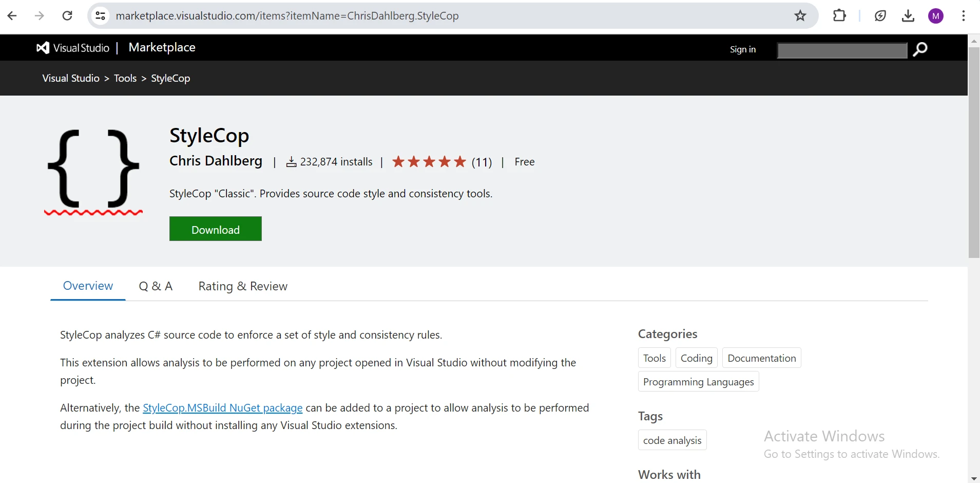Go forward to the next page
The width and height of the screenshot is (980, 483).
40,16
